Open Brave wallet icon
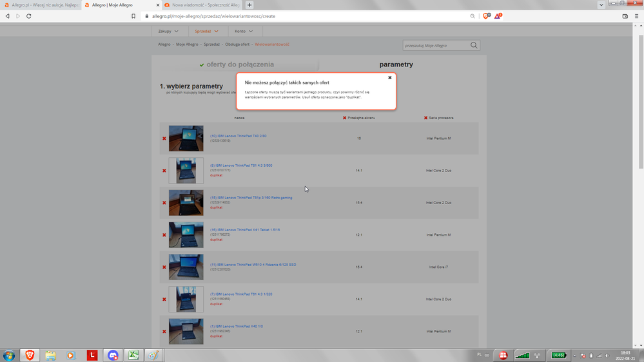644x362 pixels. (x=625, y=16)
